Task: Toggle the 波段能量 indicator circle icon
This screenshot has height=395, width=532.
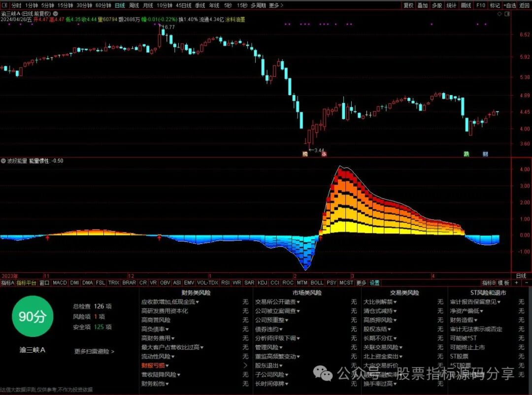Action: tap(3, 161)
